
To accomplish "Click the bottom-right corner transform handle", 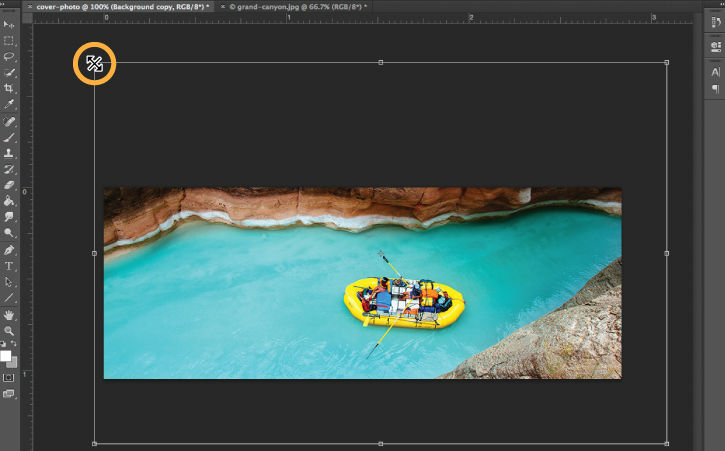I will pos(666,444).
